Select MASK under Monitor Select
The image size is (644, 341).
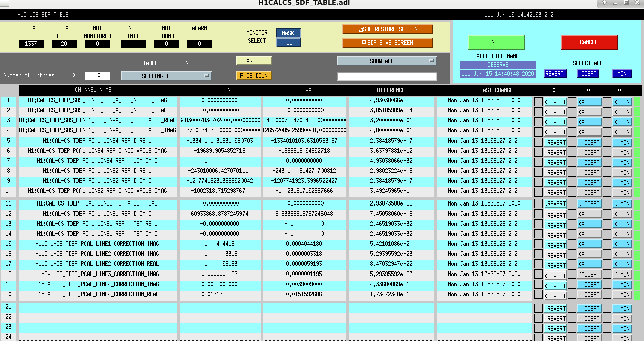pos(288,33)
